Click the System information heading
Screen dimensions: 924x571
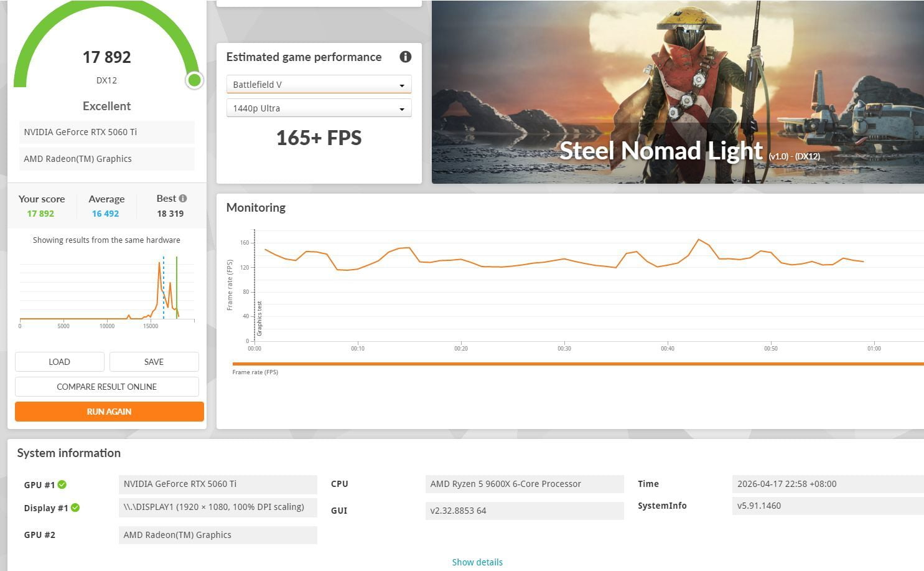(69, 453)
